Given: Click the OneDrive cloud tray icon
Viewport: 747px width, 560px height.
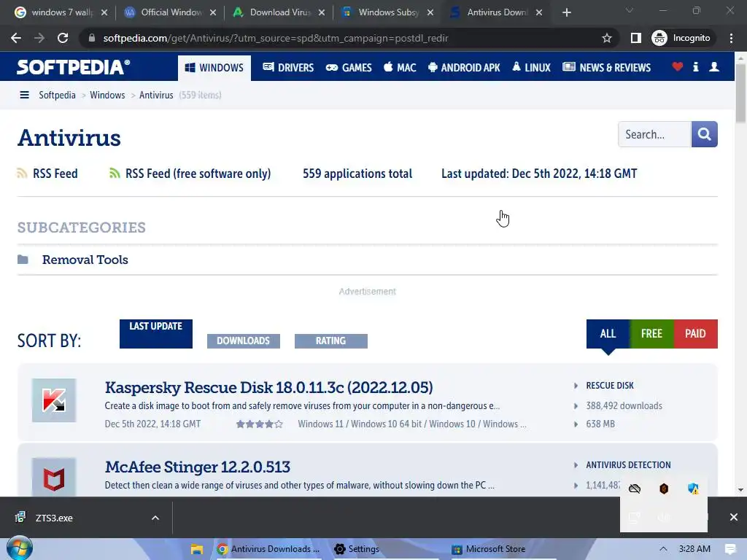Looking at the screenshot, I should 635,489.
